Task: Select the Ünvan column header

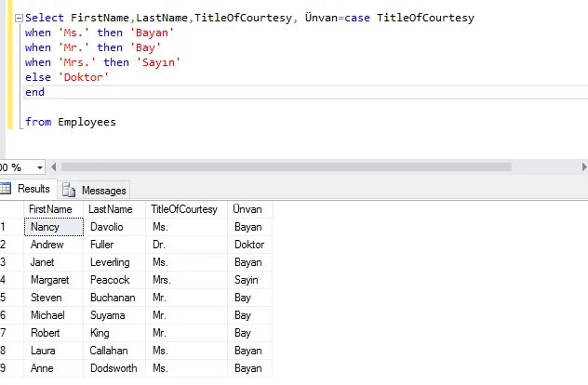Action: (x=249, y=209)
